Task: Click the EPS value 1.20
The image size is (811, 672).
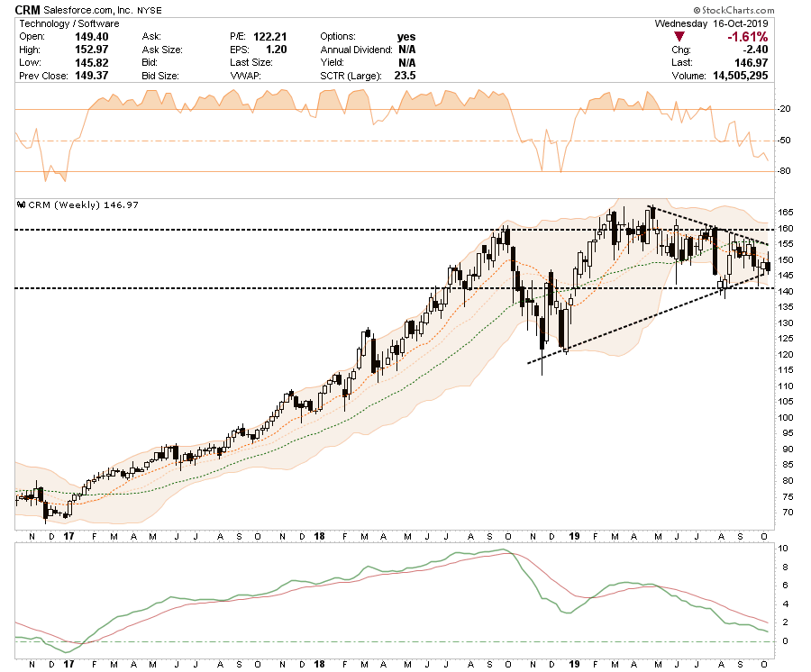Action: tap(277, 50)
